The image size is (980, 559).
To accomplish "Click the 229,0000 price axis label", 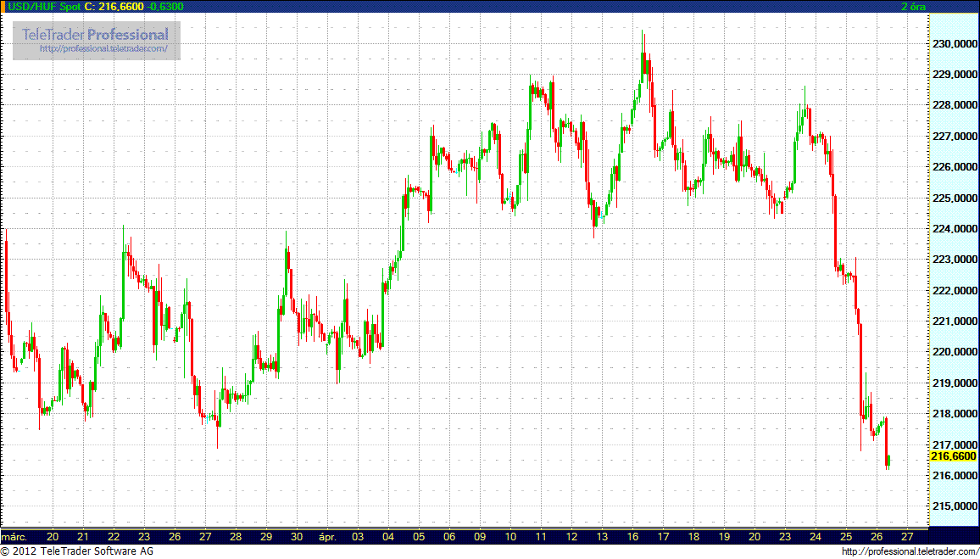I will 955,75.
